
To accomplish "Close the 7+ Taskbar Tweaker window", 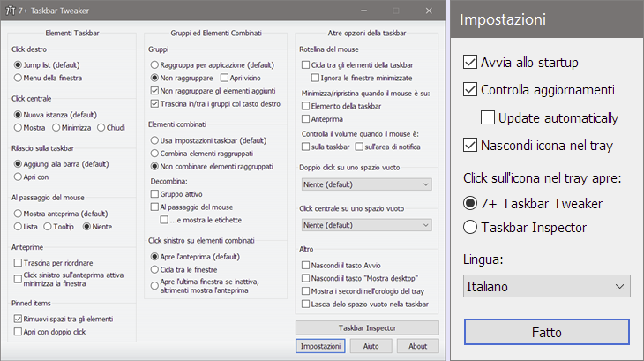I will point(429,11).
